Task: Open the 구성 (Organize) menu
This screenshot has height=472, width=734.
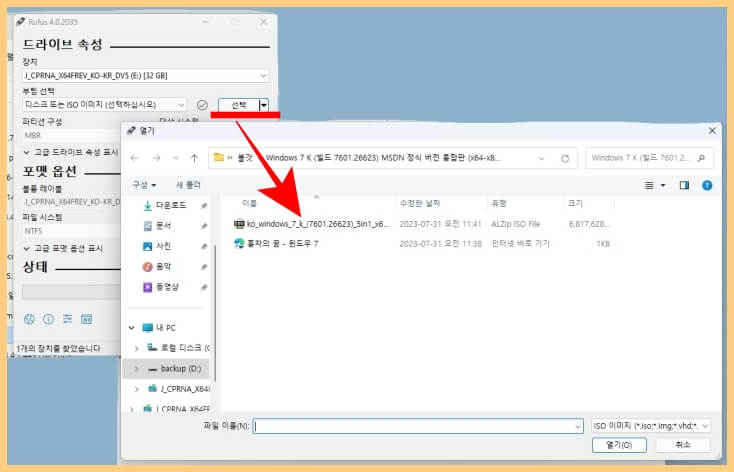Action: tap(144, 185)
